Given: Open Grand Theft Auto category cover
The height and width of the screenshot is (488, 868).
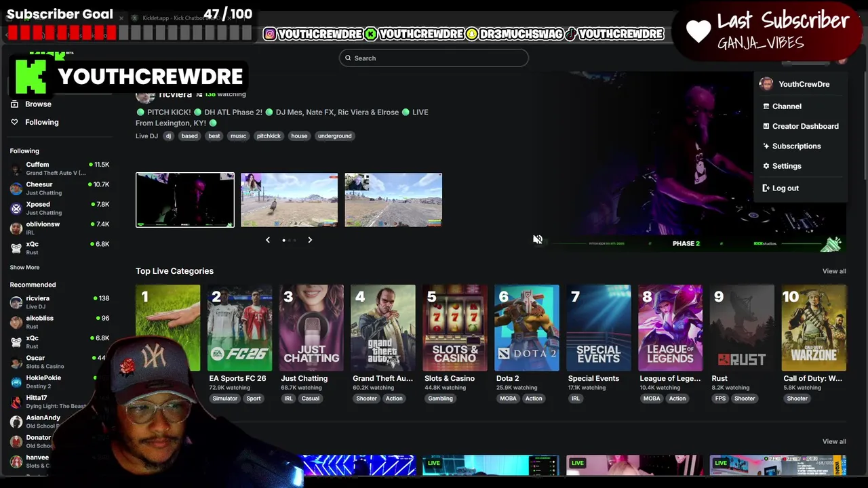Looking at the screenshot, I should tap(383, 328).
